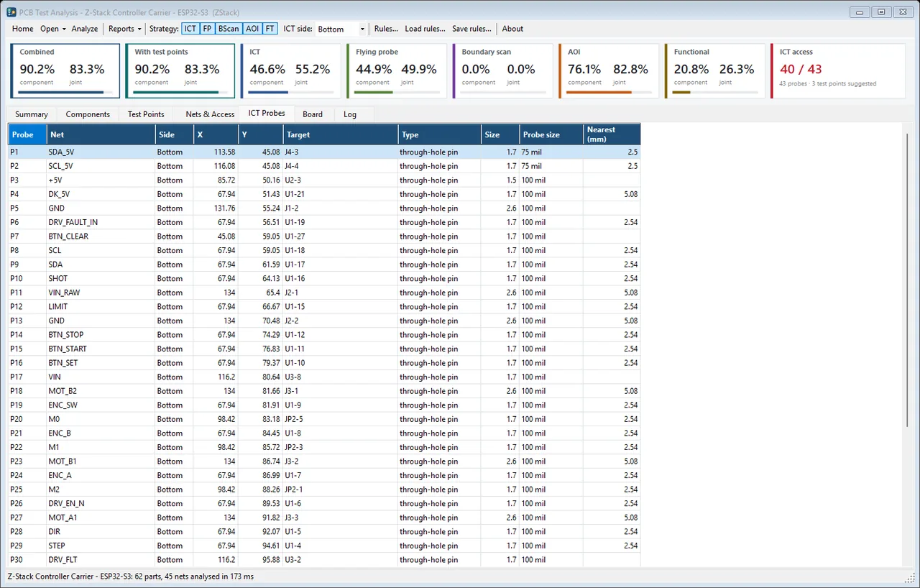Click the ICT access 40 / 43 card
The height and width of the screenshot is (588, 920).
(x=837, y=71)
